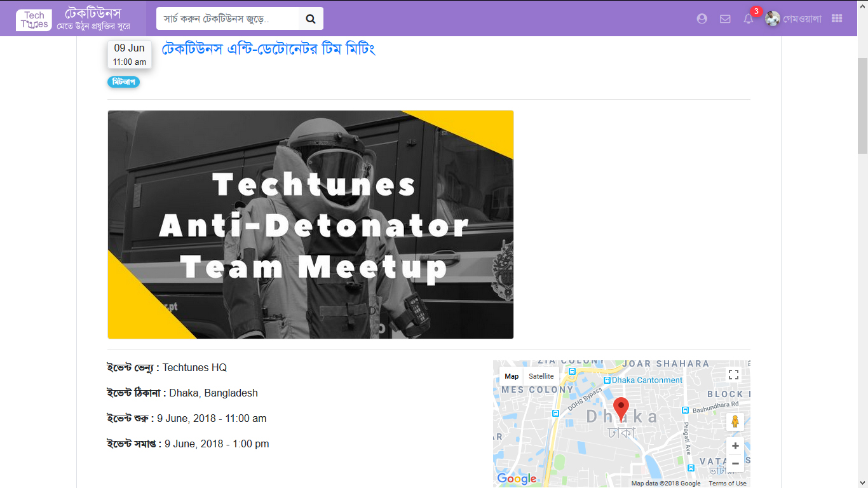Select the Map view tab
Viewport: 868px width, 488px height.
(512, 376)
